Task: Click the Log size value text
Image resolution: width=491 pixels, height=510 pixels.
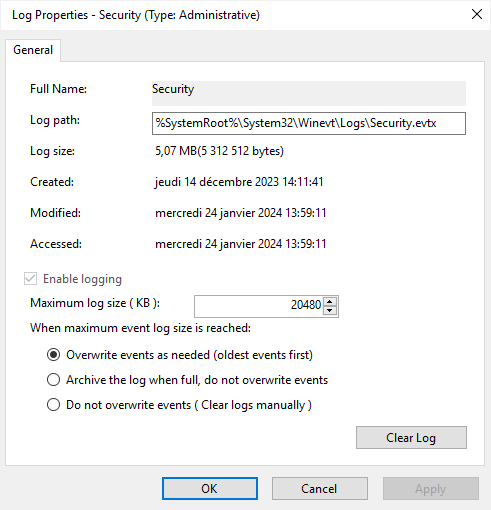Action: (219, 151)
